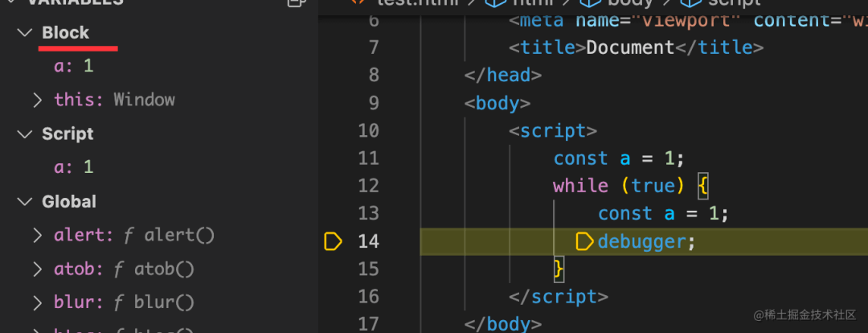Select the Block scope label

tap(65, 33)
